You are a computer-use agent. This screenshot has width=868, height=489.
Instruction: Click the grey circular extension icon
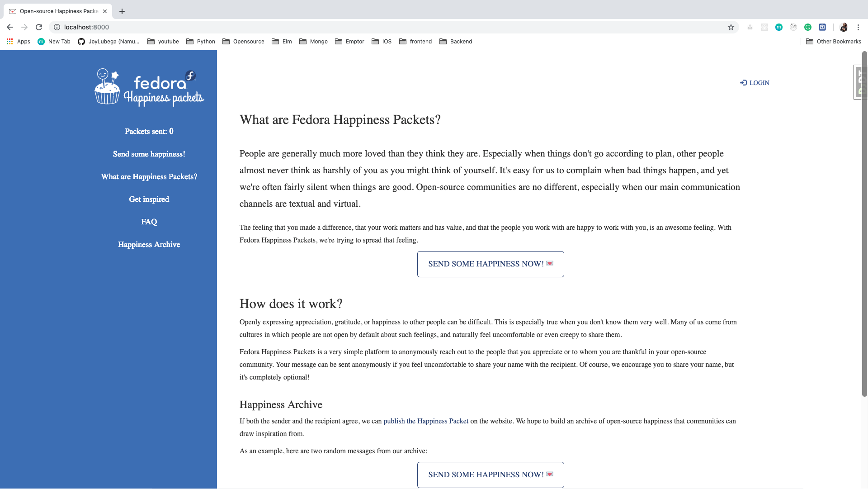tap(793, 27)
